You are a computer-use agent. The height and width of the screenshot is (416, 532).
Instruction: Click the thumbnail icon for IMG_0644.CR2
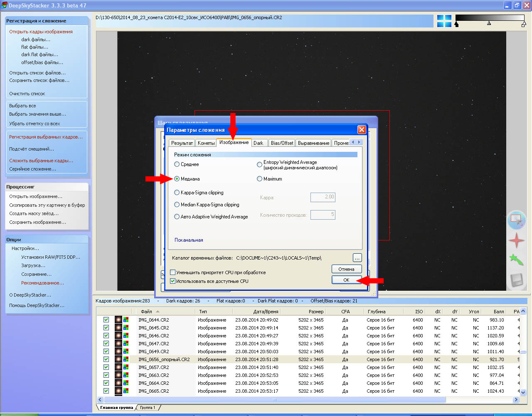[118, 320]
